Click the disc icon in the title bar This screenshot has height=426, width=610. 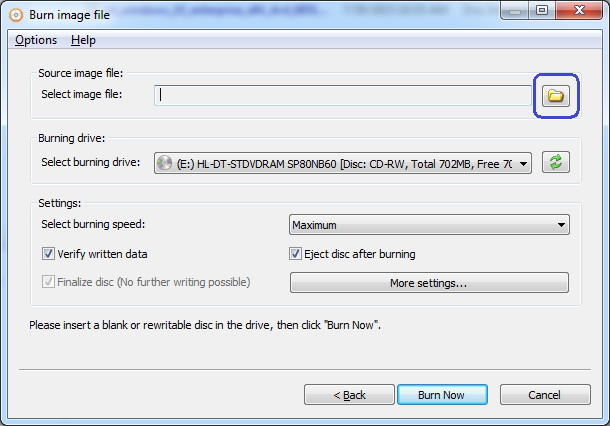tap(16, 15)
